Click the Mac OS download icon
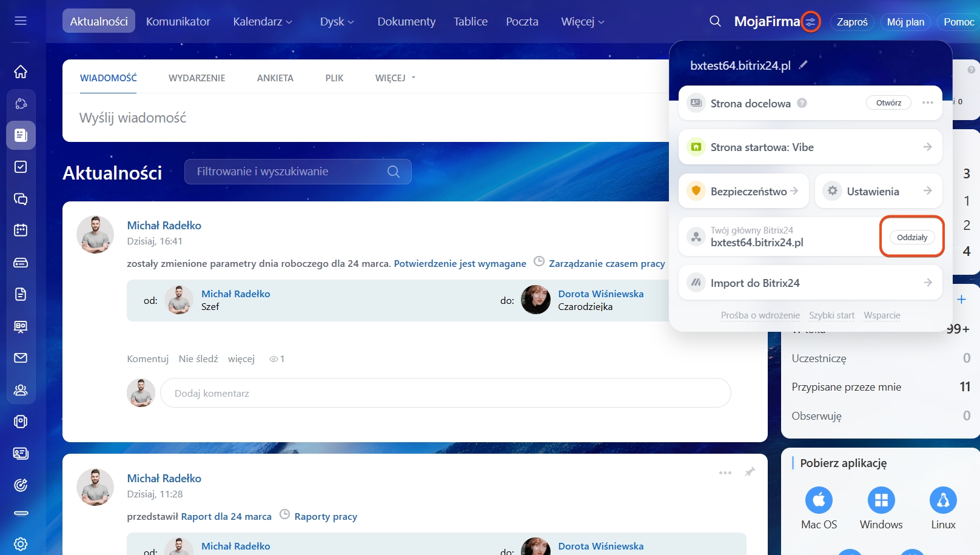This screenshot has height=555, width=980. (x=819, y=500)
